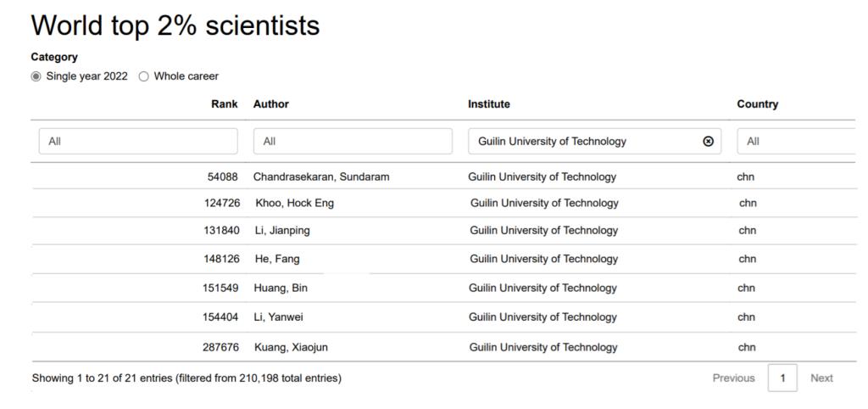Click the Author filter input field
Screen dimensions: 868x409
[x=353, y=142]
